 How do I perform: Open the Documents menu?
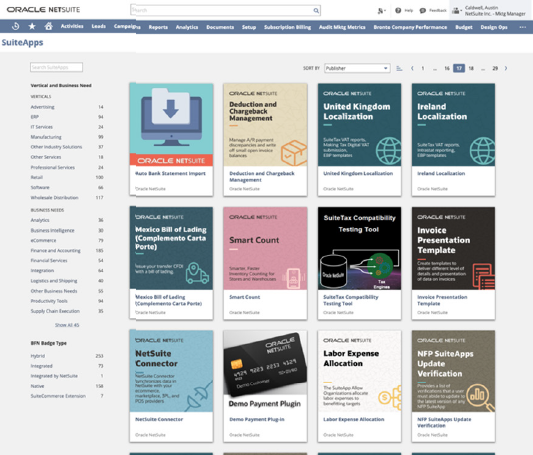click(x=220, y=27)
